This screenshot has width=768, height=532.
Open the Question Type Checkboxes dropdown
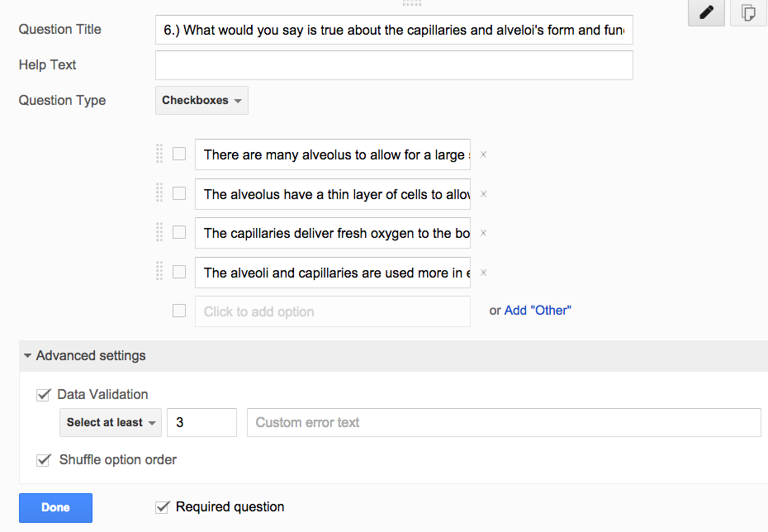(201, 101)
